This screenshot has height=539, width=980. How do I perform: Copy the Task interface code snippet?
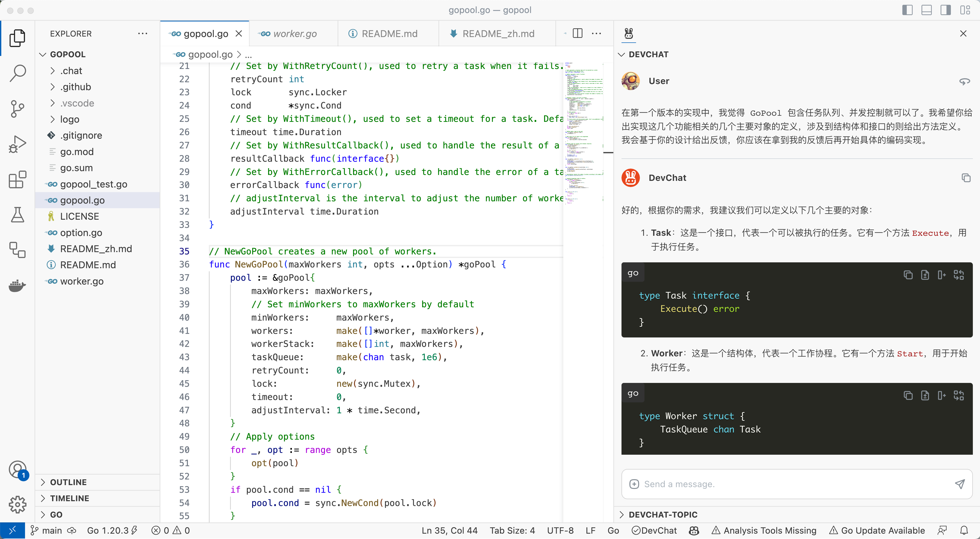[x=909, y=275]
